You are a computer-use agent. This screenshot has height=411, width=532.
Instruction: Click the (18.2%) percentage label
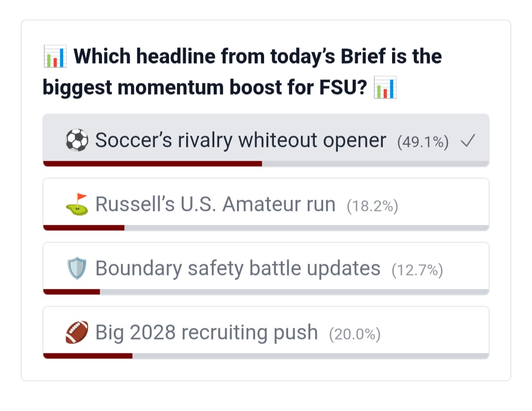point(372,206)
